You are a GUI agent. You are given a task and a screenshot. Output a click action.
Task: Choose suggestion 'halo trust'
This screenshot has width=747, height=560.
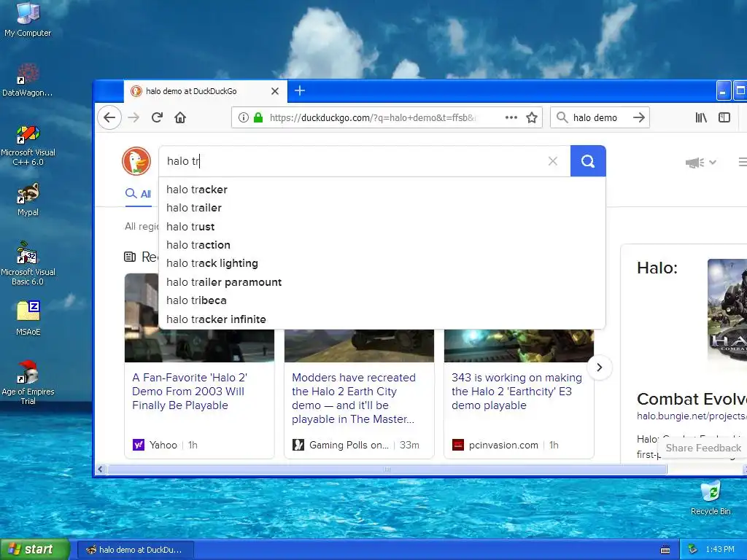(x=382, y=227)
